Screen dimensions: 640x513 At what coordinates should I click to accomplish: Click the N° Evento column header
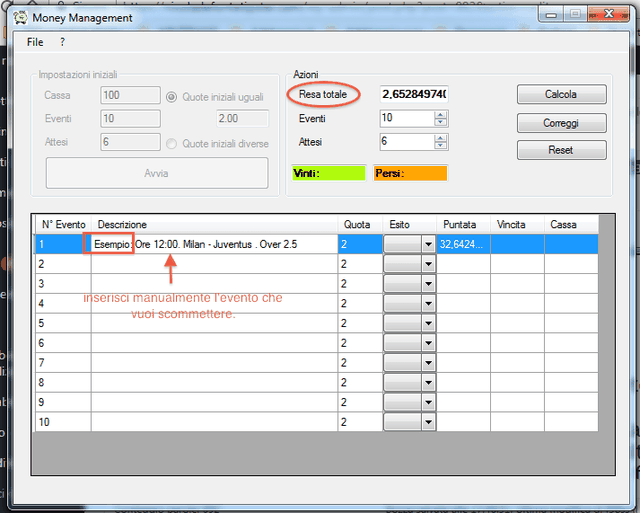[x=63, y=224]
